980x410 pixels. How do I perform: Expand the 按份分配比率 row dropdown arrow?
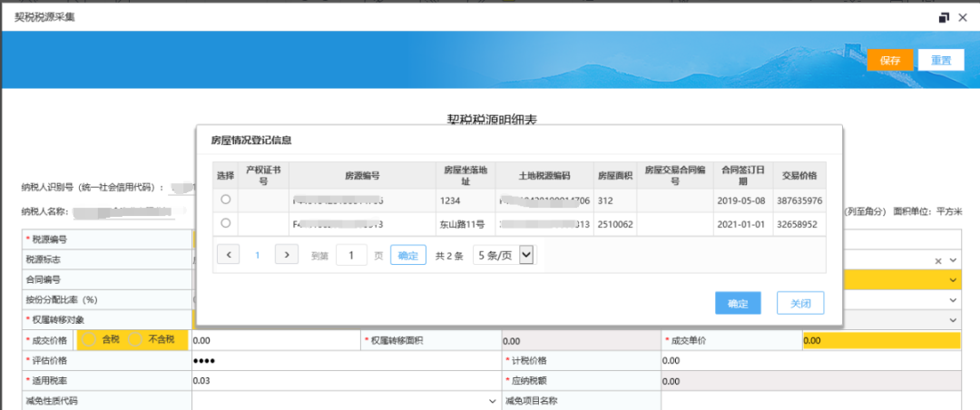click(x=953, y=300)
